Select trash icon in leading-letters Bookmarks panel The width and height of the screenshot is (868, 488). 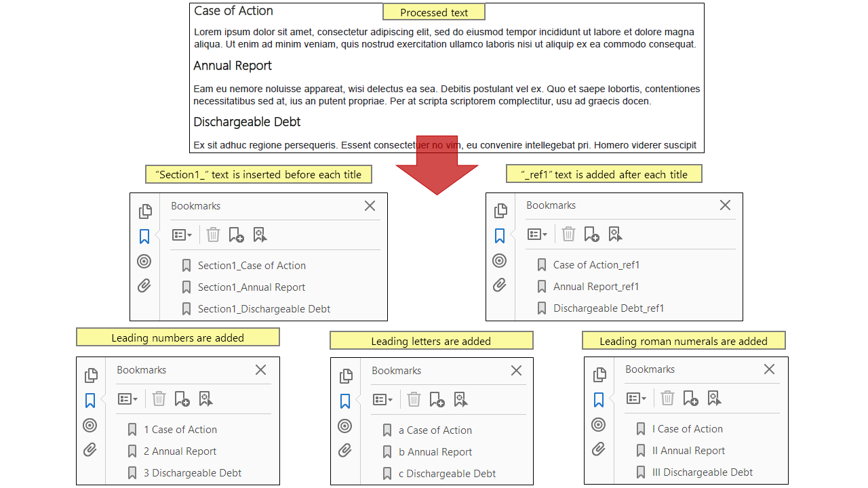(x=414, y=400)
